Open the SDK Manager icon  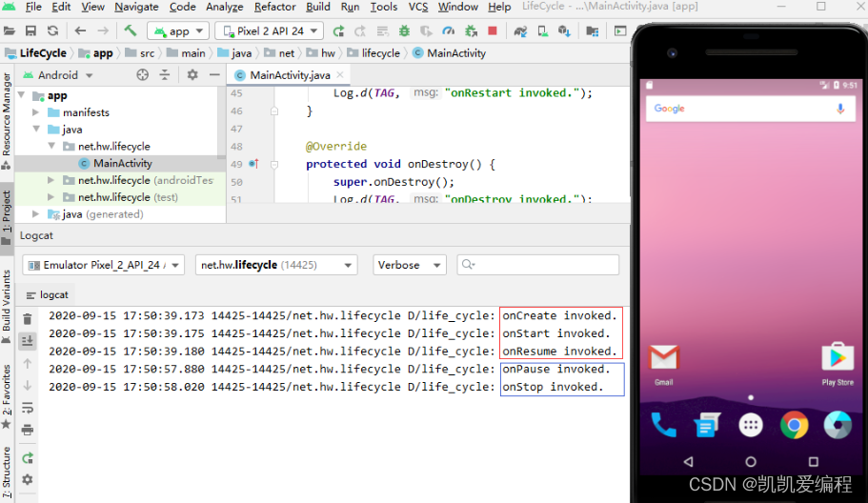pyautogui.click(x=564, y=31)
